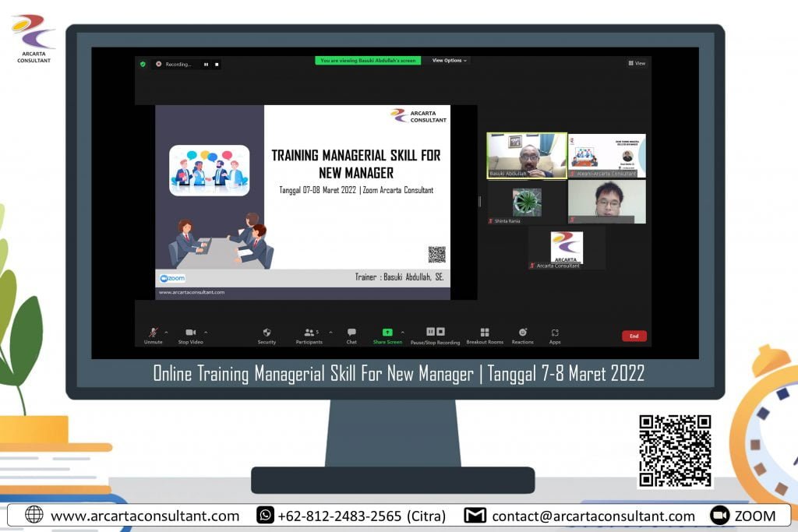Image resolution: width=798 pixels, height=532 pixels.
Task: Open the Security shield options
Action: click(267, 333)
